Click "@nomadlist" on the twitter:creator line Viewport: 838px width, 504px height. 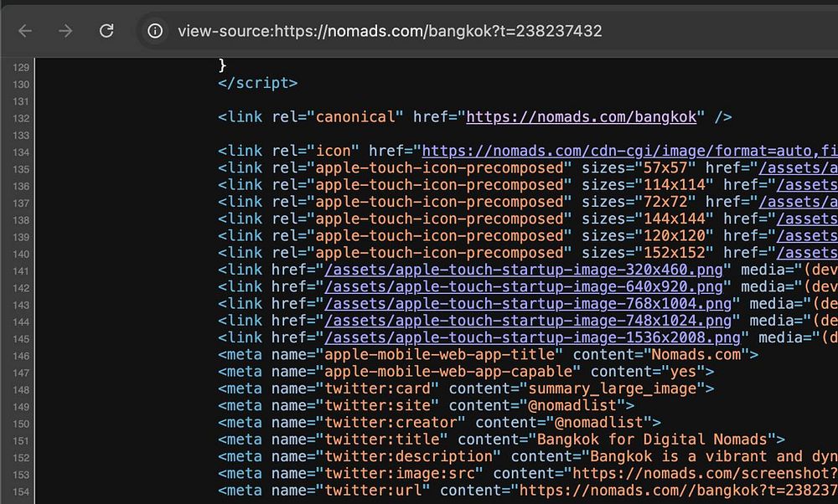598,423
